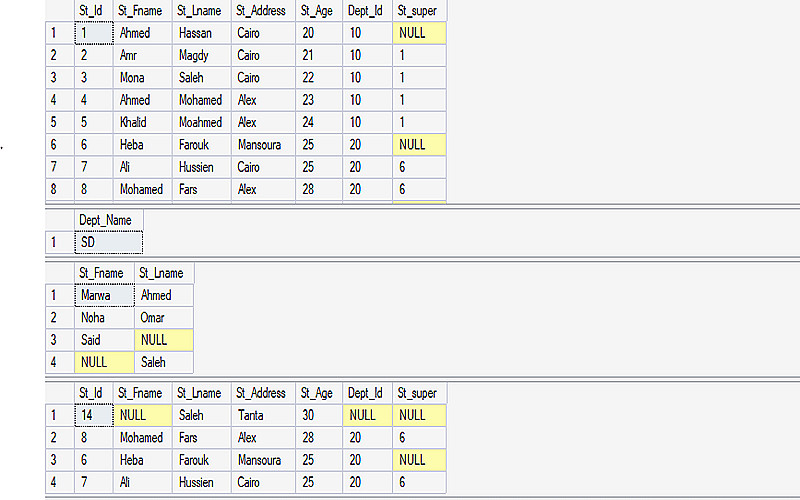Select the SD cell under Dept_Name
This screenshot has height=500, width=800.
point(108,242)
